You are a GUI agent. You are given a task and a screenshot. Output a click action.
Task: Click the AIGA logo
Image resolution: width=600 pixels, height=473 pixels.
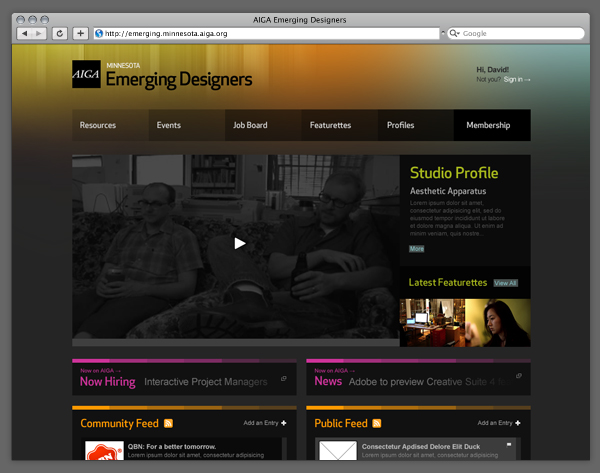click(x=86, y=74)
